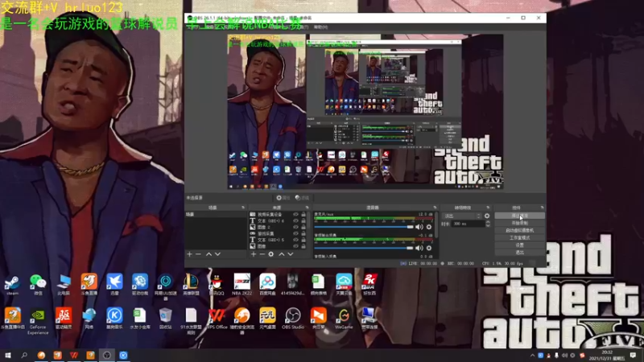
Task: Show hidden system tray icons chevron
Action: [532, 356]
